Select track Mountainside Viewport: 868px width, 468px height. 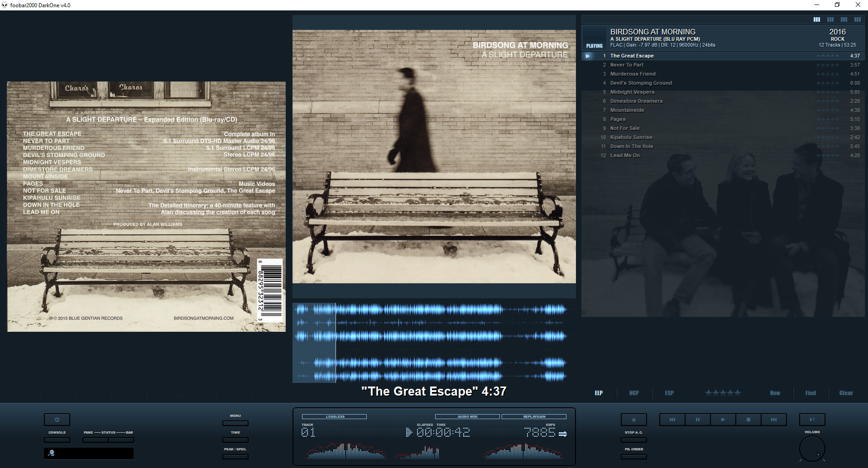[723, 110]
